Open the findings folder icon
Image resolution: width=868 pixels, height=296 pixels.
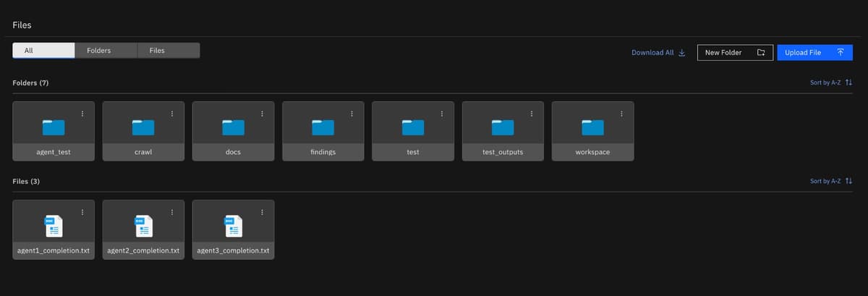(x=323, y=127)
